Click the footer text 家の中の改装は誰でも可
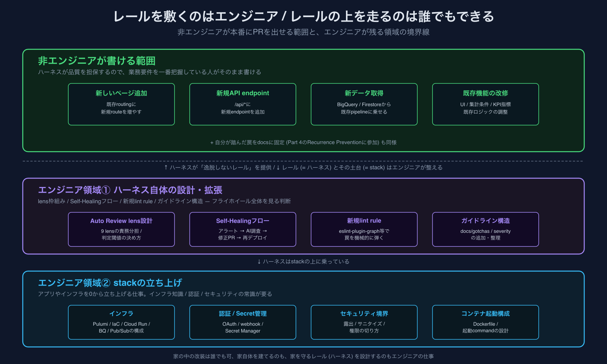The width and height of the screenshot is (607, 364). [303, 356]
